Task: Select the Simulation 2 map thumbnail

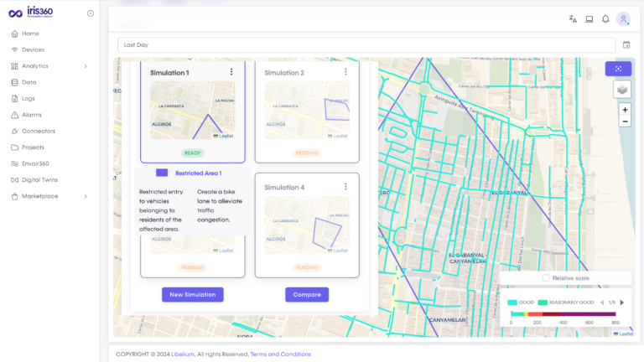Action: click(x=307, y=110)
